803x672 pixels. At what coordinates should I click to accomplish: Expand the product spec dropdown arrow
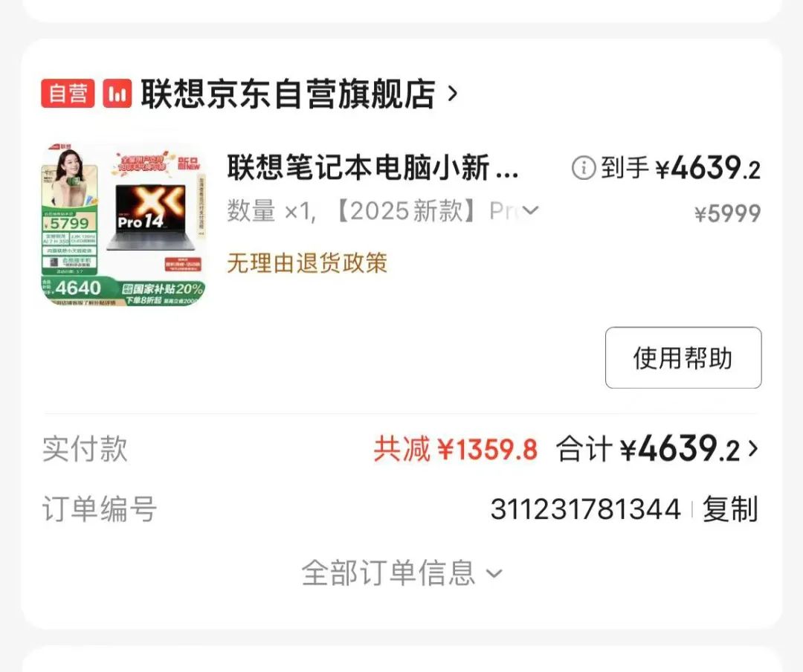click(531, 210)
